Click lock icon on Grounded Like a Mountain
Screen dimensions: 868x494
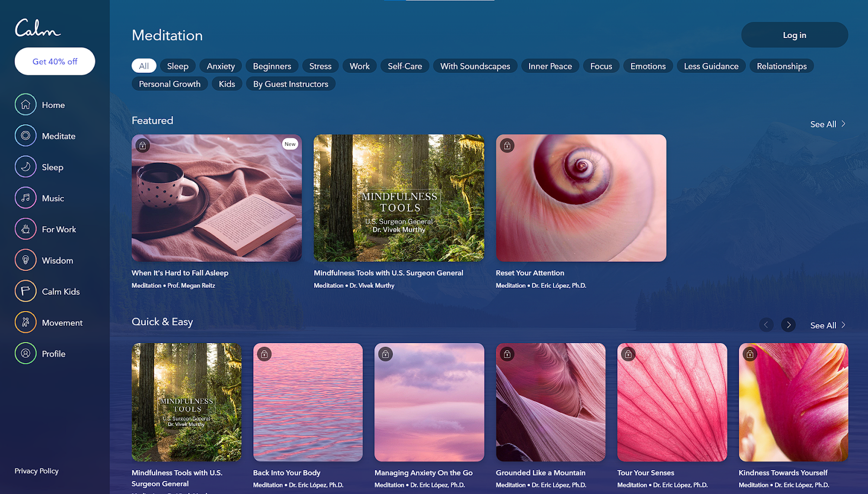[507, 354]
